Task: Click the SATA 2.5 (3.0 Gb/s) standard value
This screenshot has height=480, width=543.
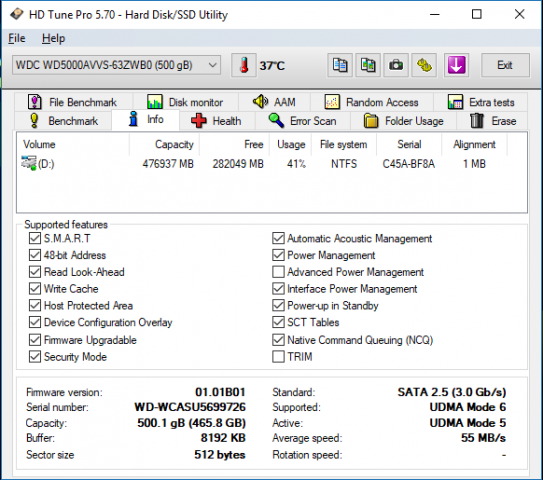Action: pos(452,392)
